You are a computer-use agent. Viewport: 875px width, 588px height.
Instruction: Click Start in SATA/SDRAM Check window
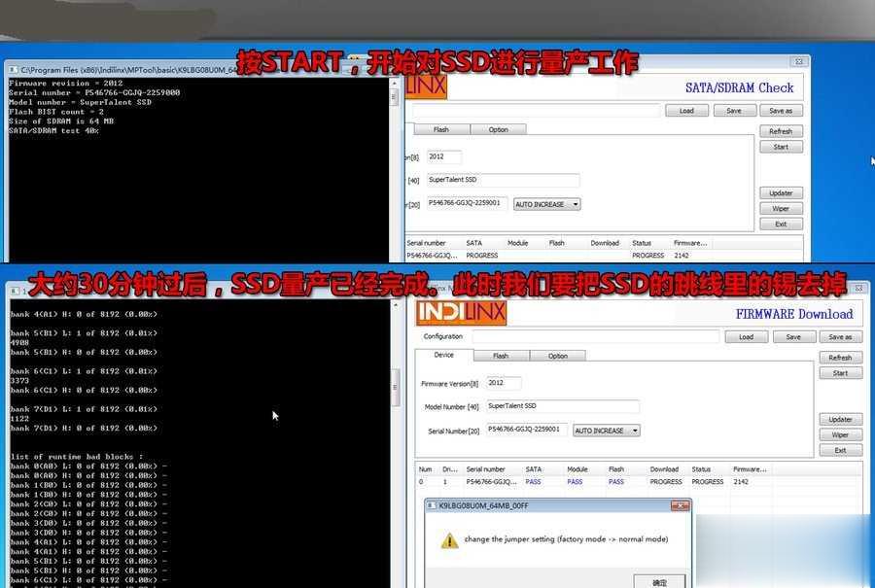pyautogui.click(x=781, y=147)
